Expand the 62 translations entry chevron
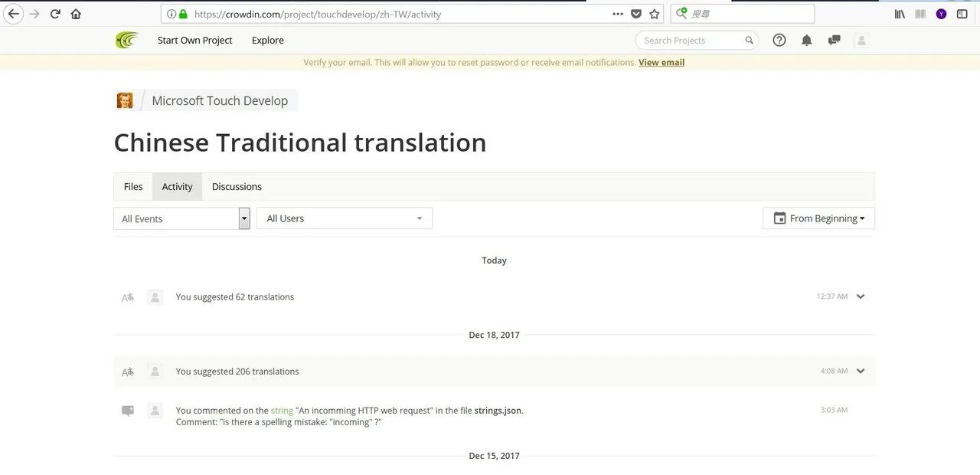This screenshot has width=980, height=475. coord(861,296)
